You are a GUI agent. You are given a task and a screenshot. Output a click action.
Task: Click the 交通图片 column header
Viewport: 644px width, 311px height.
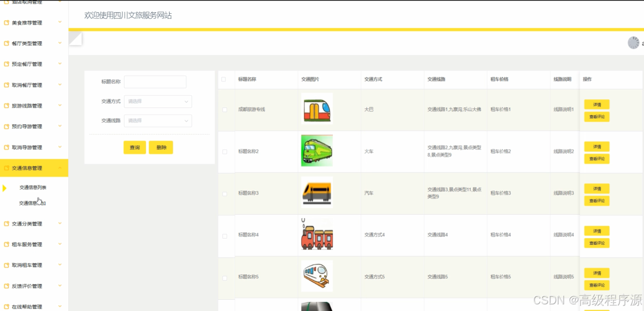pyautogui.click(x=310, y=79)
